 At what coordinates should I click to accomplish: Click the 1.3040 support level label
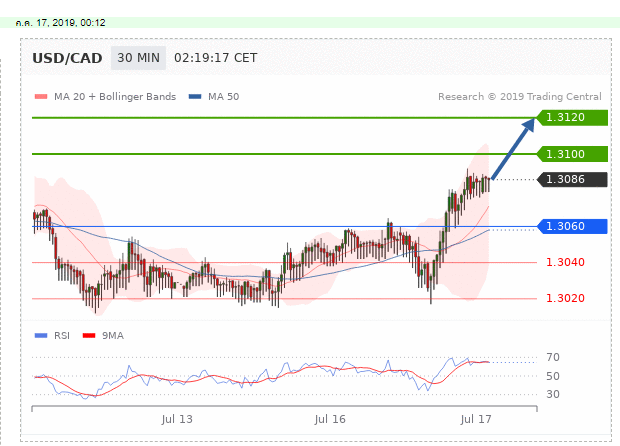565,262
